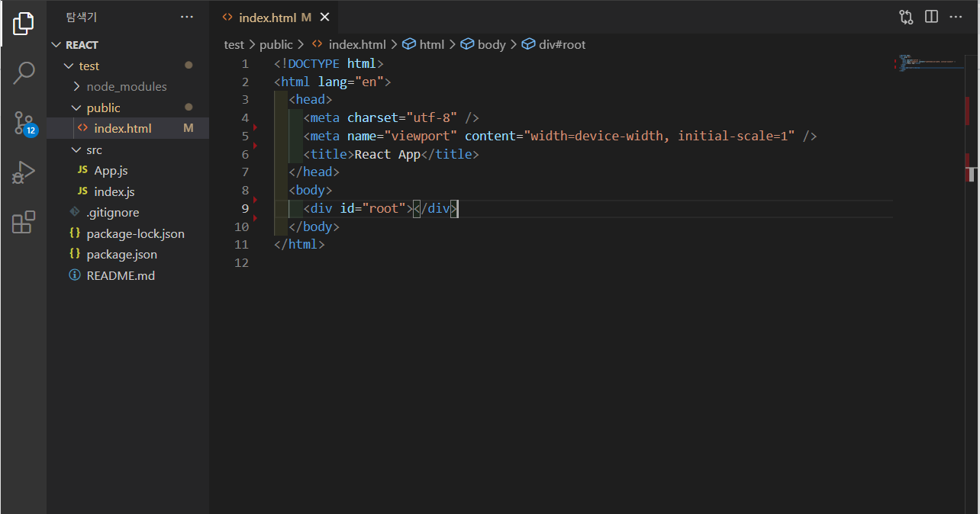This screenshot has width=980, height=514.
Task: Open README.md file
Action: click(x=127, y=275)
